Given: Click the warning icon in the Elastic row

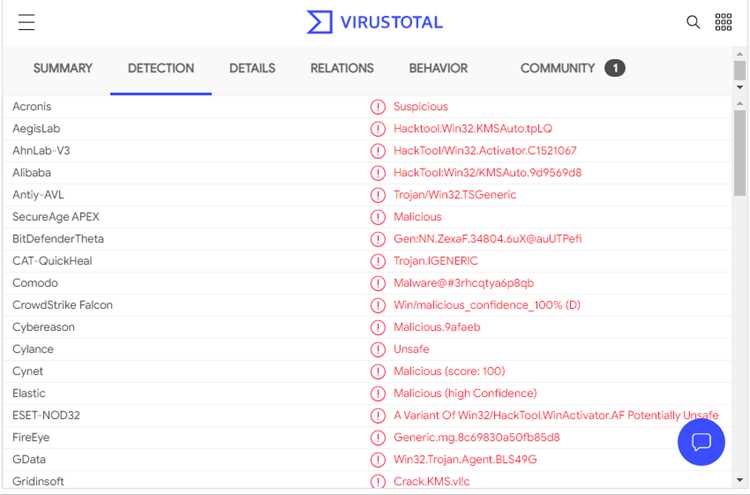Looking at the screenshot, I should 378,393.
